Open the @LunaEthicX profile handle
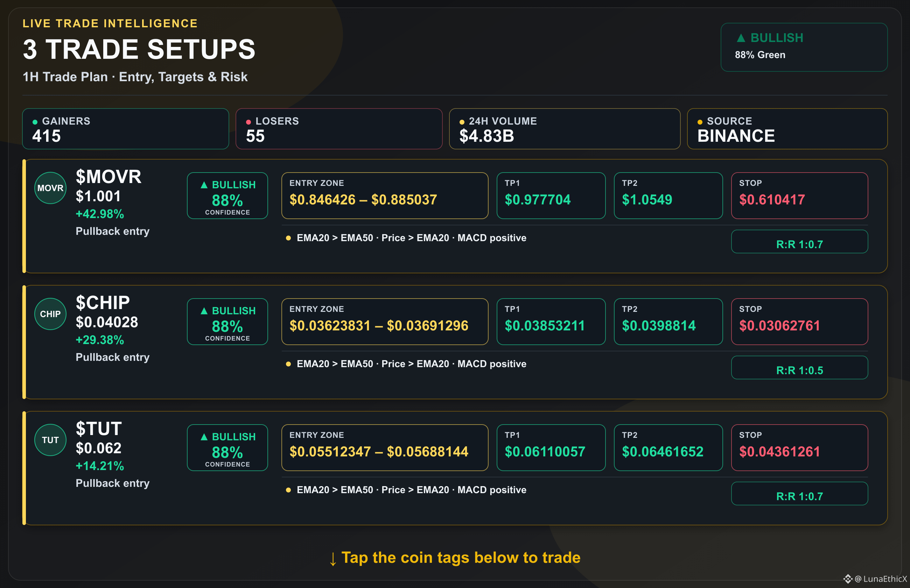Screen dimensions: 910x588 pos(880,579)
